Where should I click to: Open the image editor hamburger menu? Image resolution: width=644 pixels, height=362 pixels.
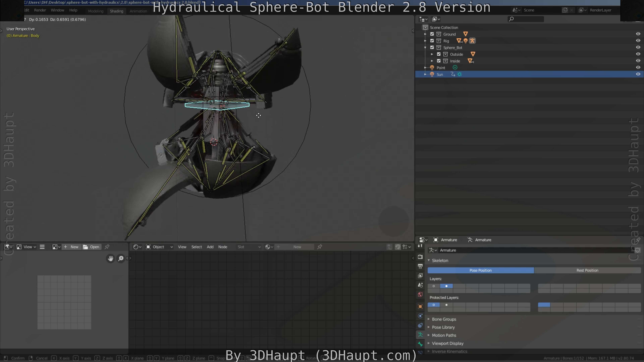(42, 247)
